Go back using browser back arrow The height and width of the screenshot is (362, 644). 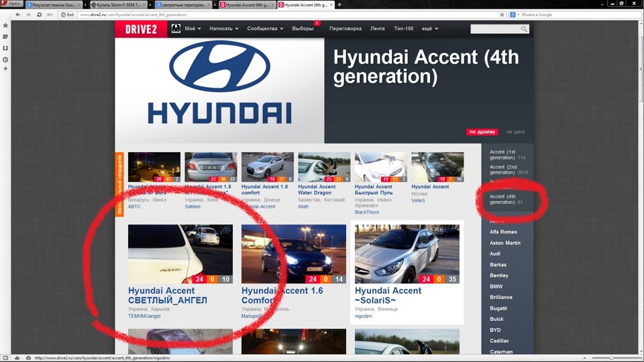(17, 14)
